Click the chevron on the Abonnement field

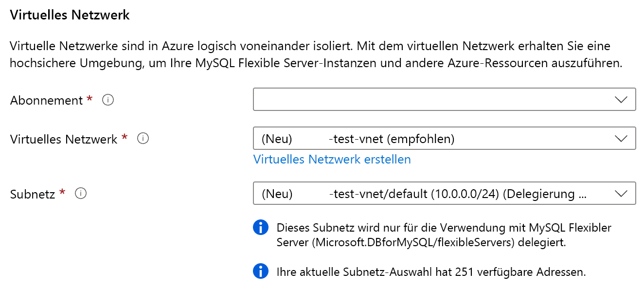(621, 99)
